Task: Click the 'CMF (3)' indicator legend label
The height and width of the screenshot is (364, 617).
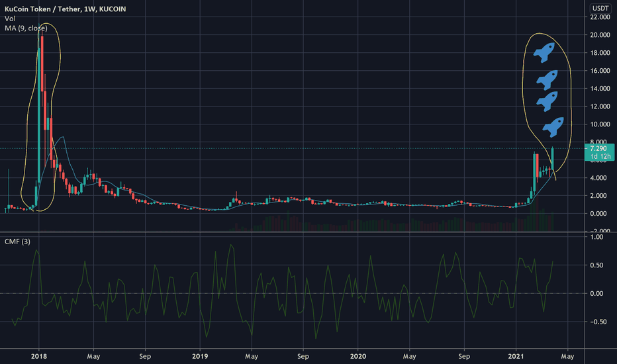Action: click(x=17, y=241)
